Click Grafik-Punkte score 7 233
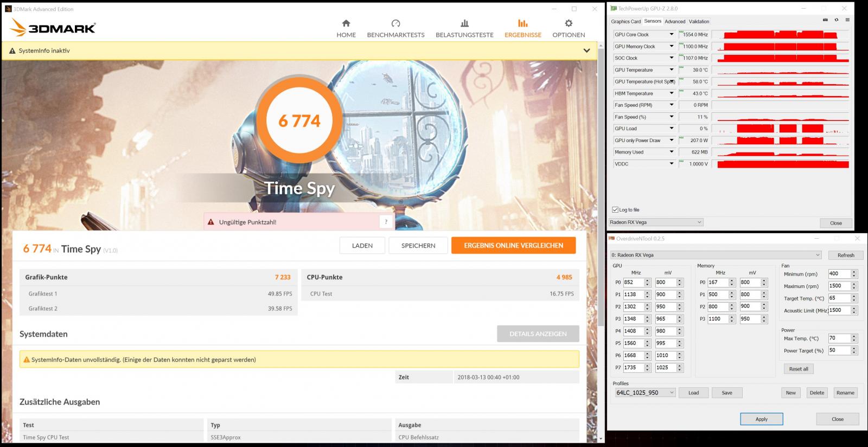This screenshot has width=868, height=447. point(283,277)
